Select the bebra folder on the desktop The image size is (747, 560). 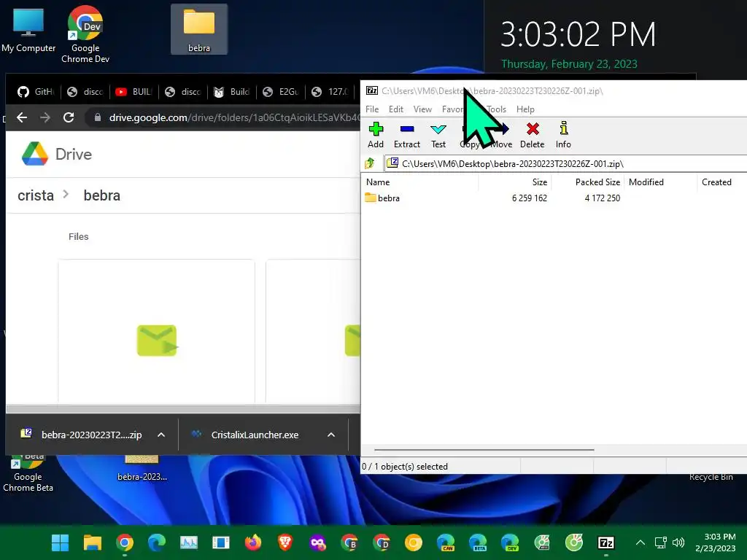(199, 30)
